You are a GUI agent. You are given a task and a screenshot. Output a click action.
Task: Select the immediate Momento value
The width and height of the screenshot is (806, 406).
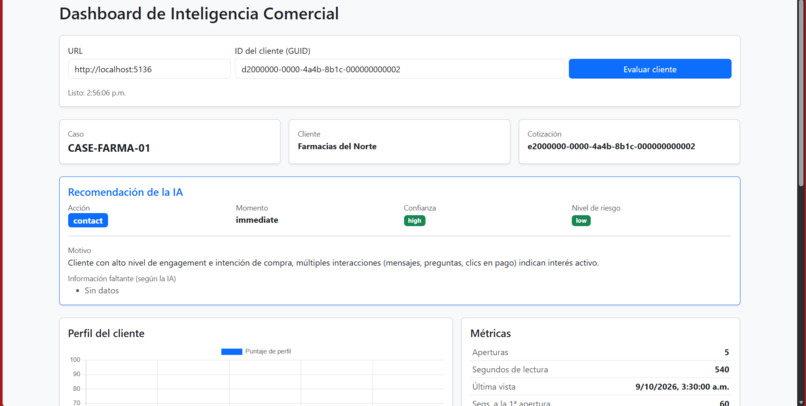[x=257, y=220]
